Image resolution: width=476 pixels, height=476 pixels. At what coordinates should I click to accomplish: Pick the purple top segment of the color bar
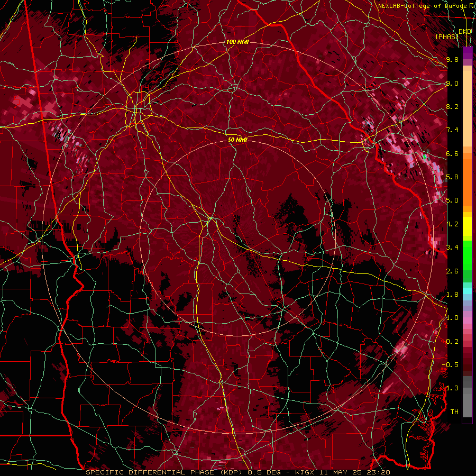coord(467,53)
